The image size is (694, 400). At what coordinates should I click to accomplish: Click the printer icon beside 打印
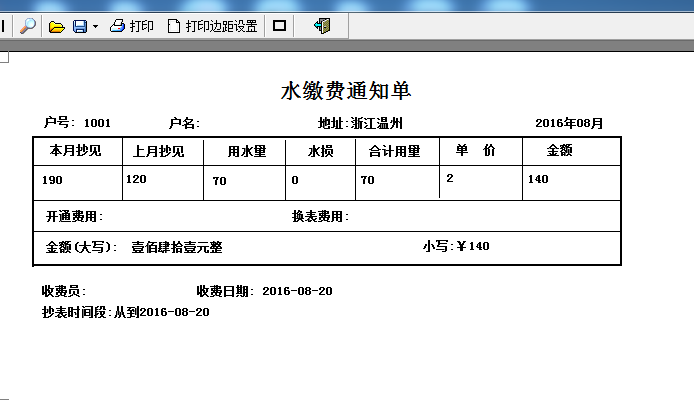117,26
